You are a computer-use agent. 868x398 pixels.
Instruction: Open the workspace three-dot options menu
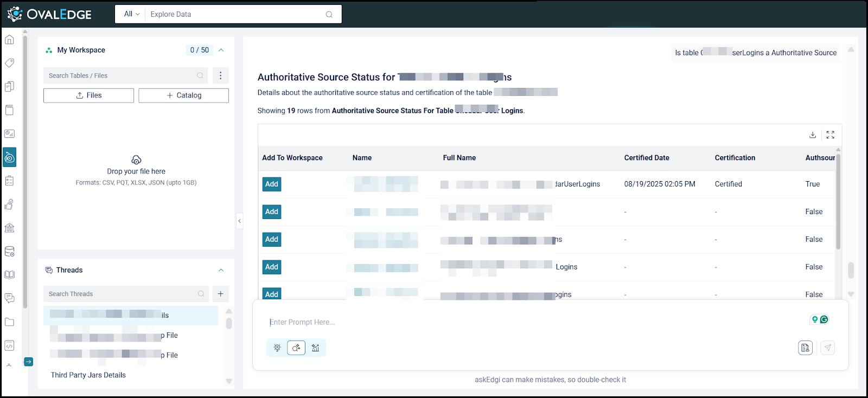(220, 75)
